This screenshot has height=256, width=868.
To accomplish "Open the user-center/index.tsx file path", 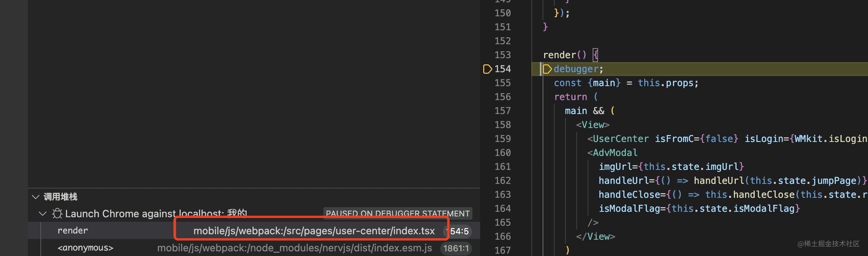I will click(x=314, y=231).
